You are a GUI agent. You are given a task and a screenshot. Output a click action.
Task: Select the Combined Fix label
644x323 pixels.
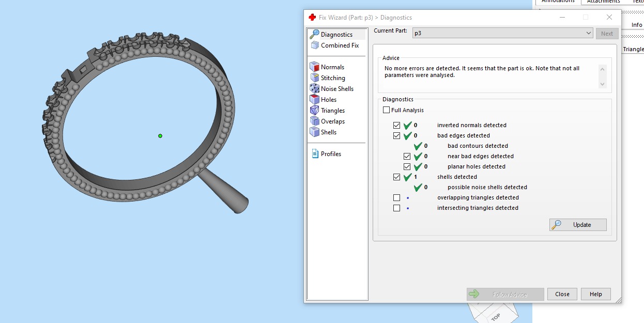[x=340, y=45]
